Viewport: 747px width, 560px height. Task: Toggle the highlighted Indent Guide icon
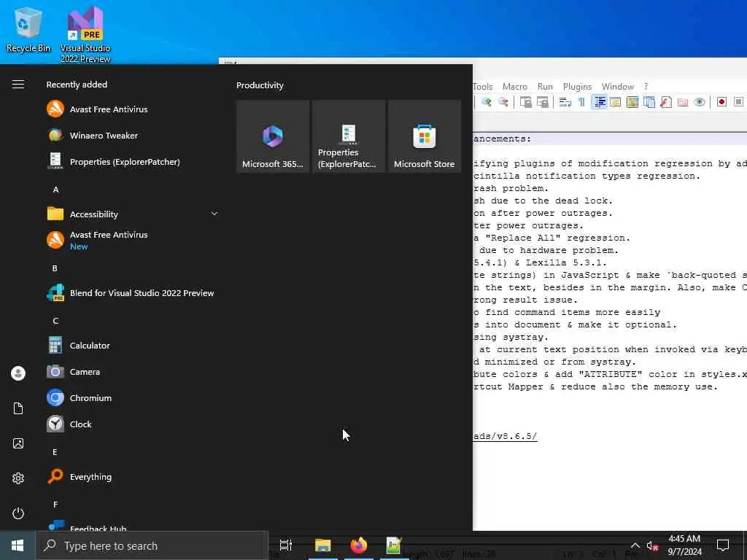600,102
